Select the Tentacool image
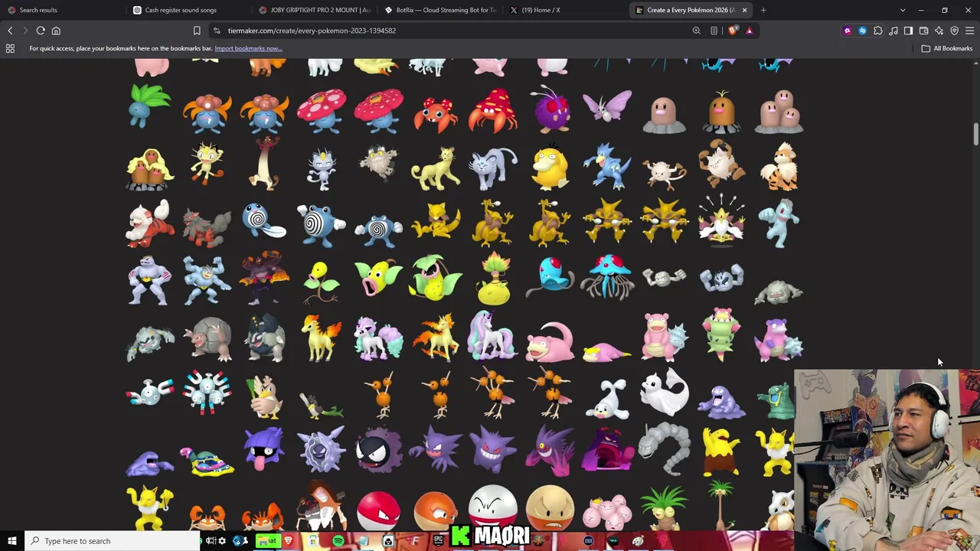 [550, 275]
